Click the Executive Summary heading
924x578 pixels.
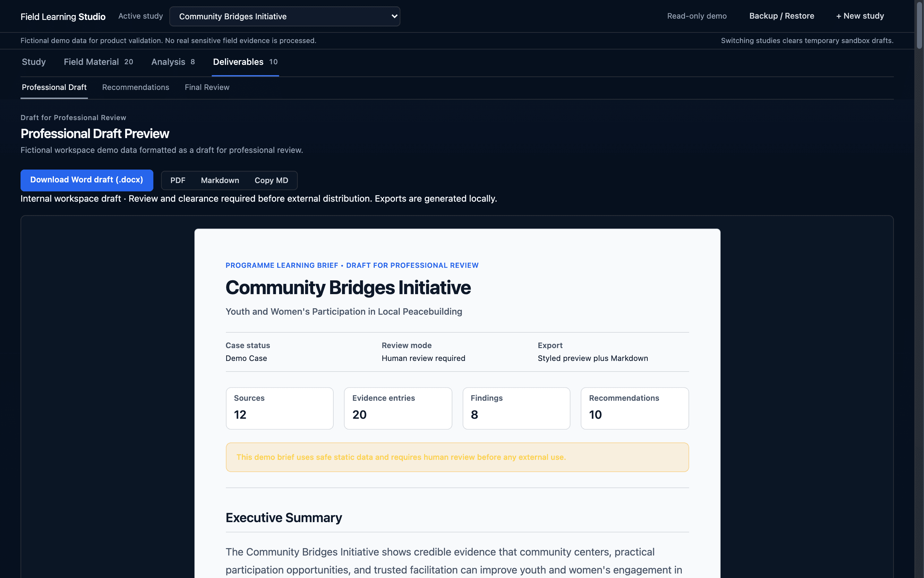tap(284, 518)
